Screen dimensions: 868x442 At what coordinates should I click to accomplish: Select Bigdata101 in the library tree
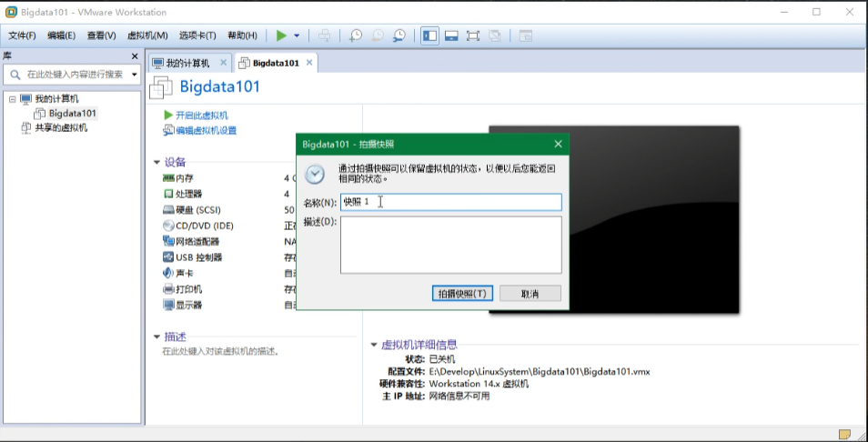[x=72, y=114]
